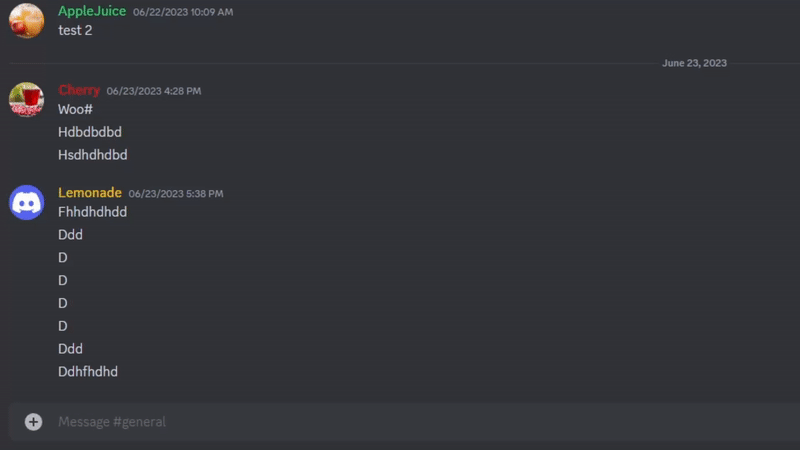Click the 06/23/2023 4:28 PM timestamp
The height and width of the screenshot is (450, 800).
(154, 91)
